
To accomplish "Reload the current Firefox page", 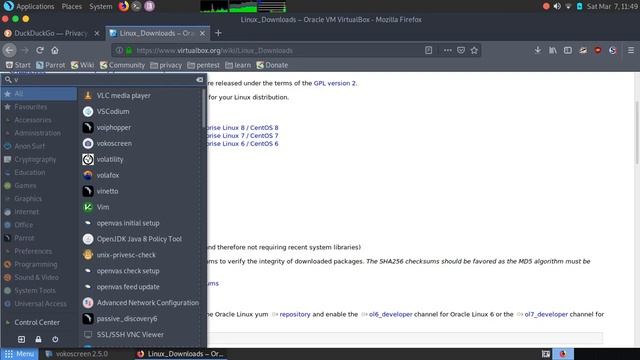I will coord(40,50).
